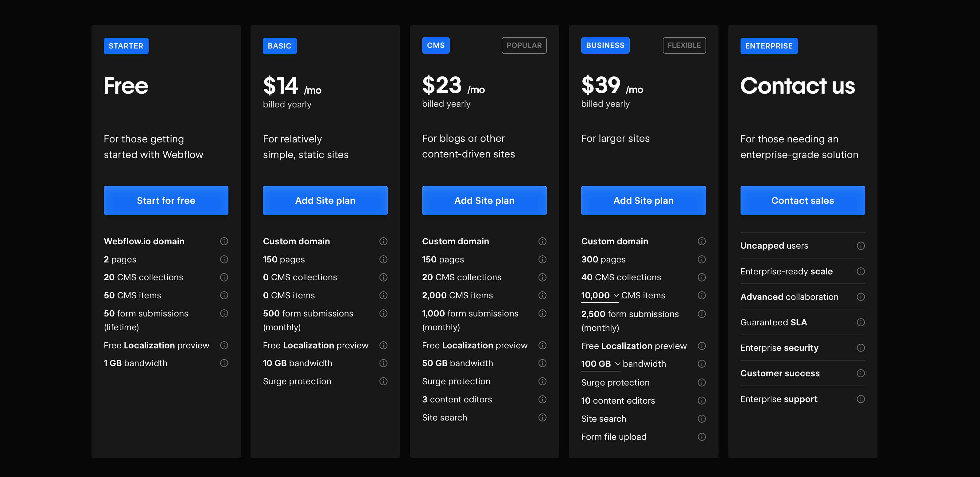Show info for 50 GB bandwidth
This screenshot has width=980, height=477.
point(542,363)
